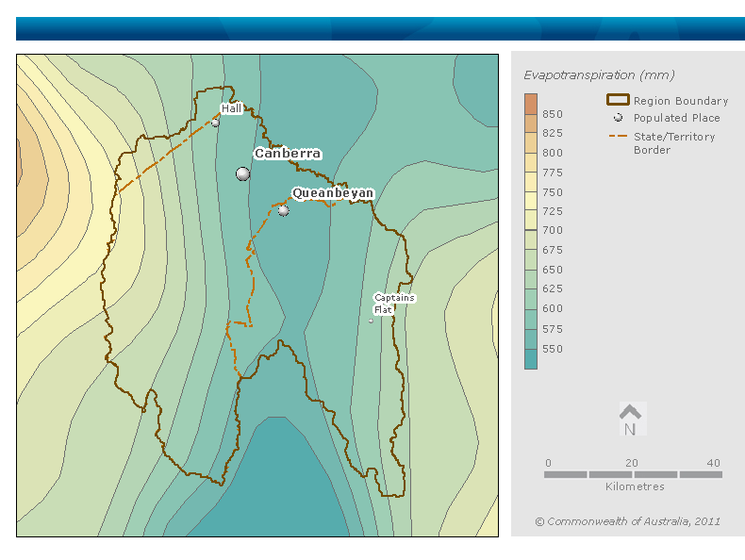Click the grey scale bar
The image size is (745, 560).
634,474
